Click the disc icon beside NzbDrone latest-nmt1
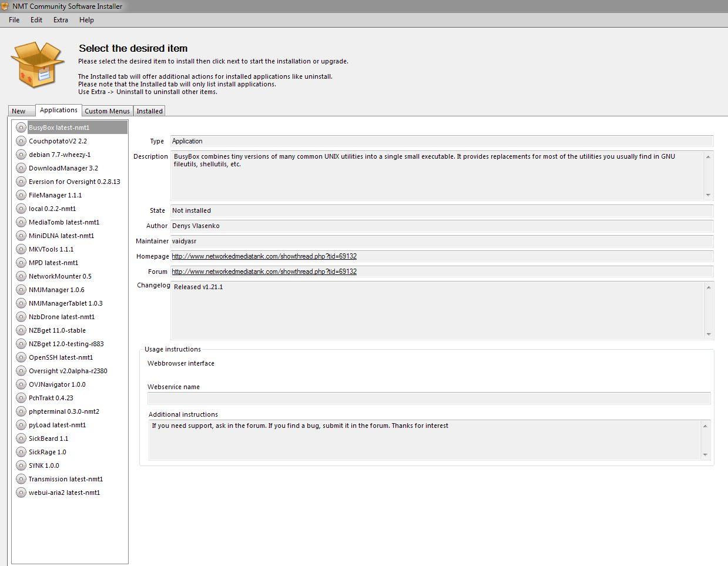Viewport: 728px width, 566px height. (x=21, y=317)
